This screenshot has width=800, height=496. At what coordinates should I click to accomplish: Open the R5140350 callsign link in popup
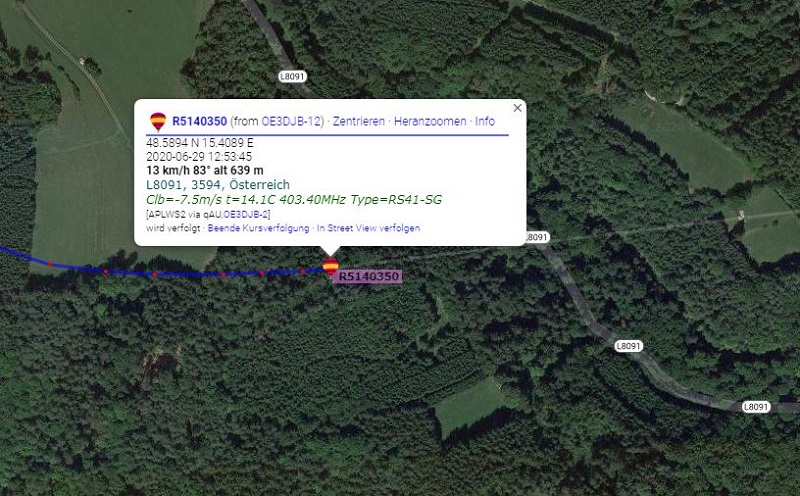[199, 121]
